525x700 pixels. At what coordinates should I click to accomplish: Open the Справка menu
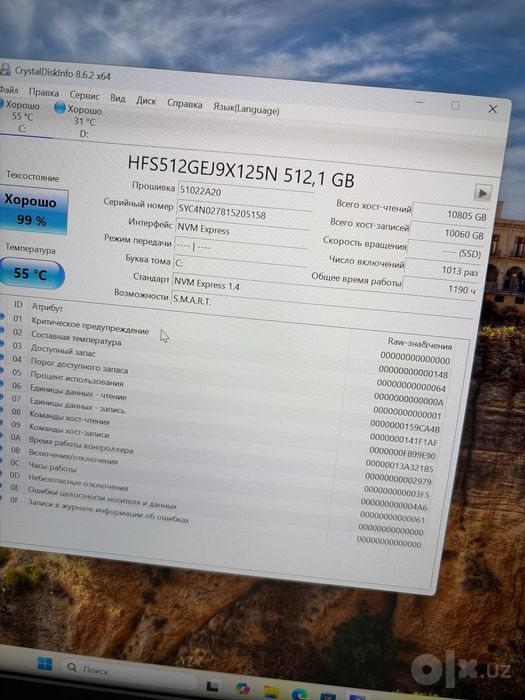coord(184,104)
